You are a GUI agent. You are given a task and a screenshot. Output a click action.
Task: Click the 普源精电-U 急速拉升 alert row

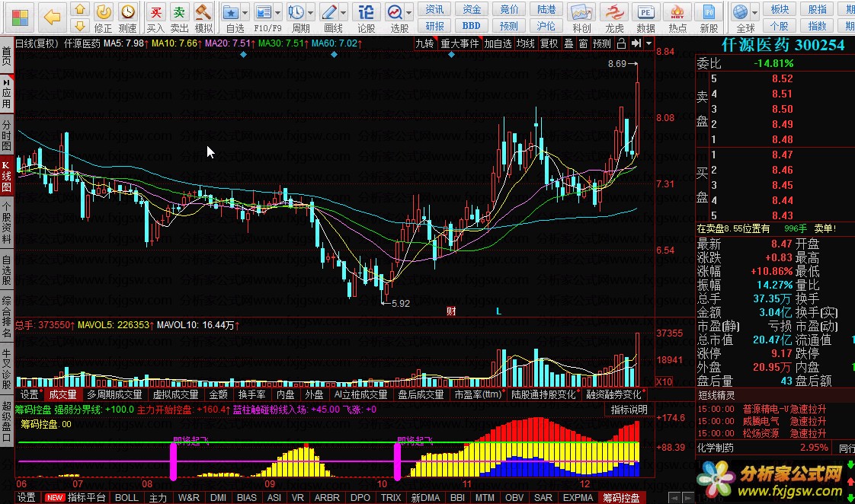point(762,409)
